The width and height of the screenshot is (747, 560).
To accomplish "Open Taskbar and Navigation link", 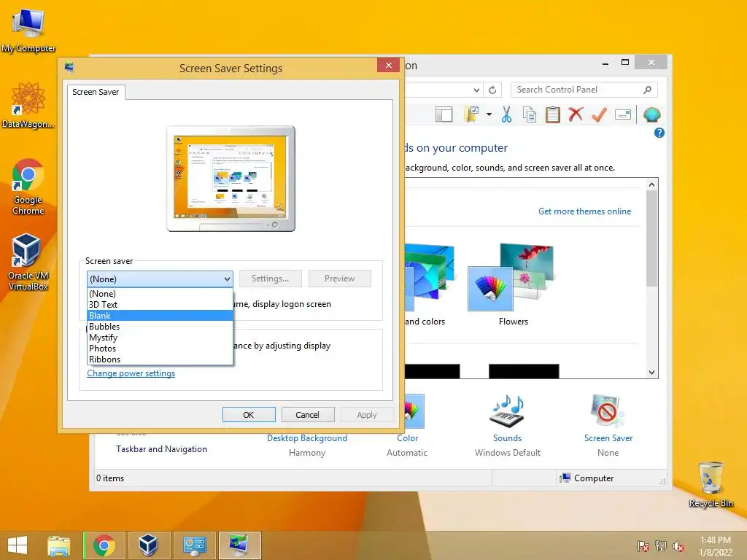I will click(161, 449).
